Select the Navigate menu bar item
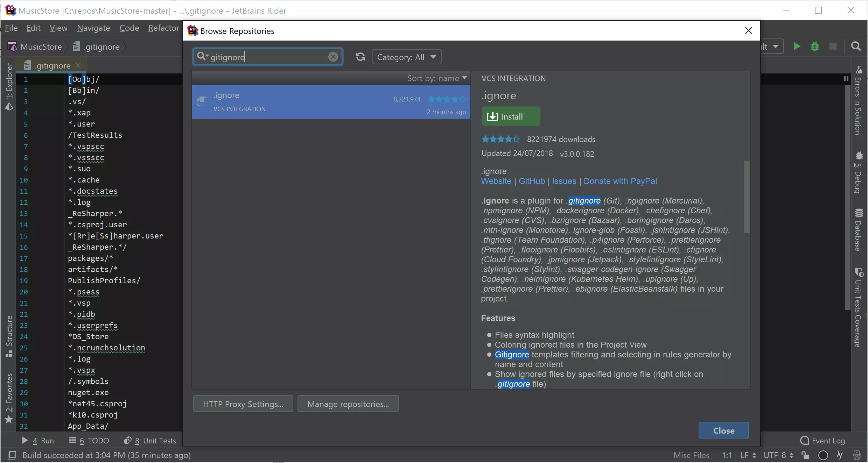The image size is (868, 463). 93,28
